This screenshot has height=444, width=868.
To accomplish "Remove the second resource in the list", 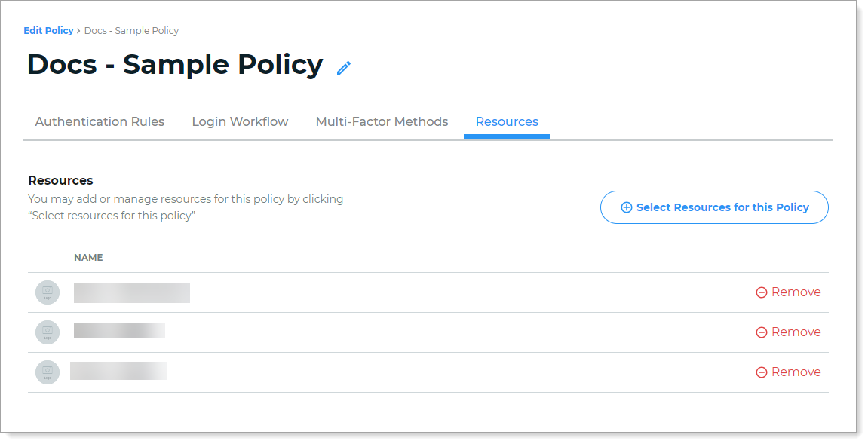I will (x=788, y=332).
